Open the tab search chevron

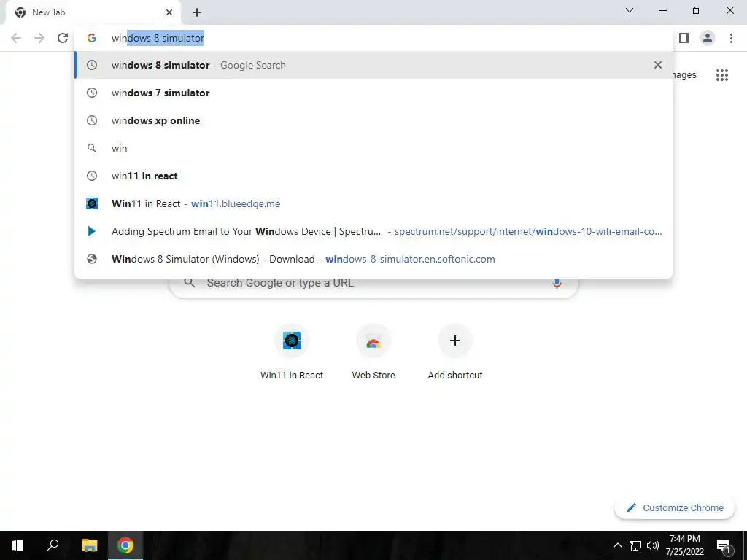tap(630, 10)
